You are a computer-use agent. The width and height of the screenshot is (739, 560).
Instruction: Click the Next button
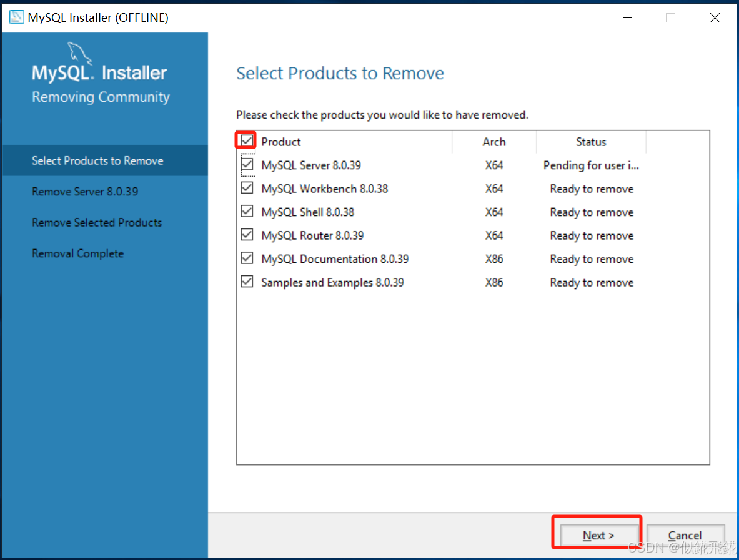[598, 535]
